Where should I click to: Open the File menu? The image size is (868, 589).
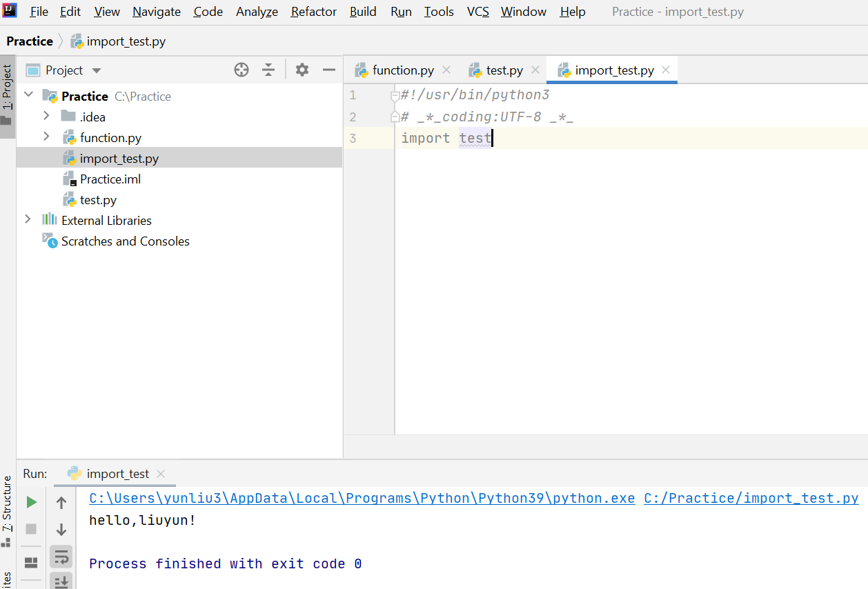point(39,12)
